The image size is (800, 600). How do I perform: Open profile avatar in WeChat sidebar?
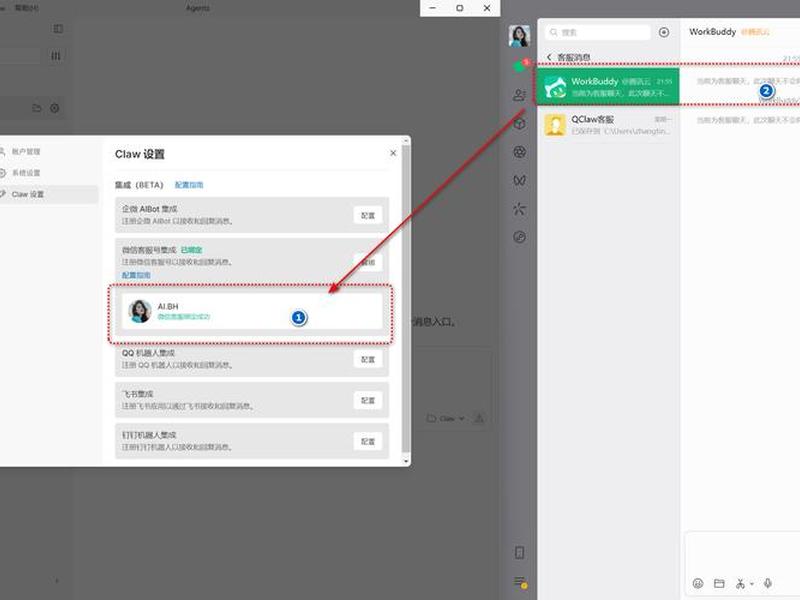519,36
